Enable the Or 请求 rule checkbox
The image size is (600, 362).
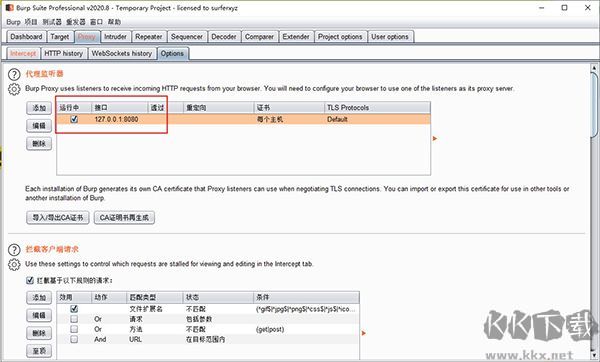pyautogui.click(x=74, y=319)
